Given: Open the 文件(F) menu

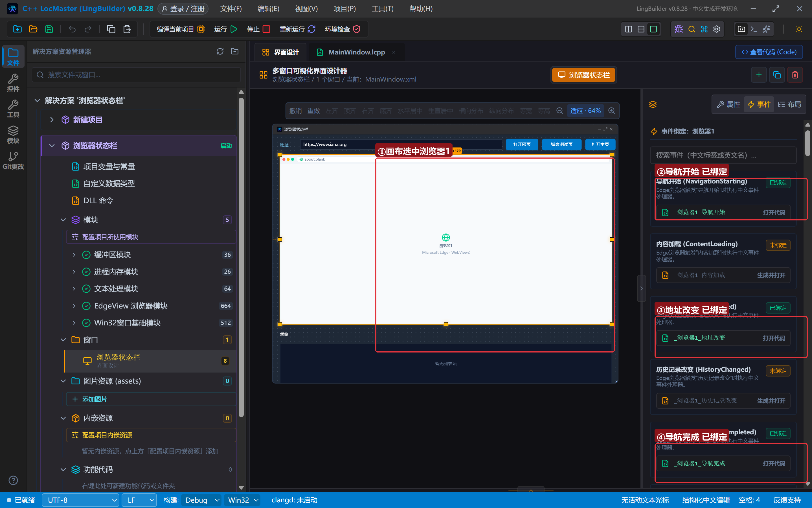Looking at the screenshot, I should (x=231, y=9).
